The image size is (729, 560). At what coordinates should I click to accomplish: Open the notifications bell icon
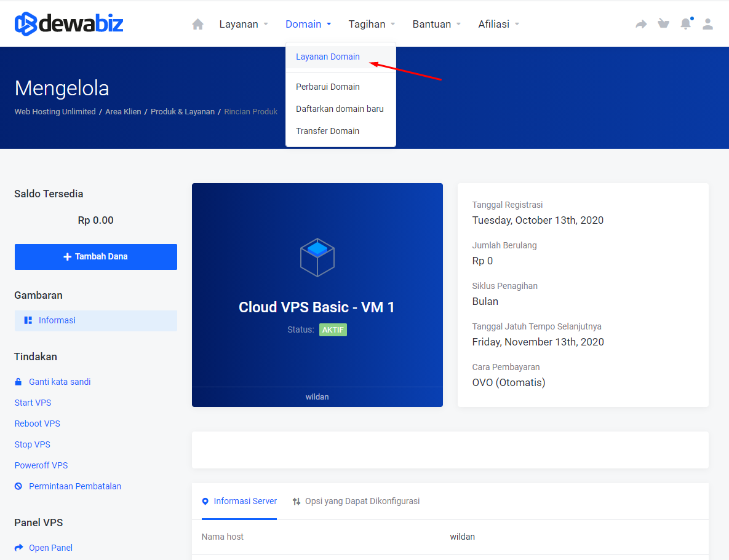[685, 25]
